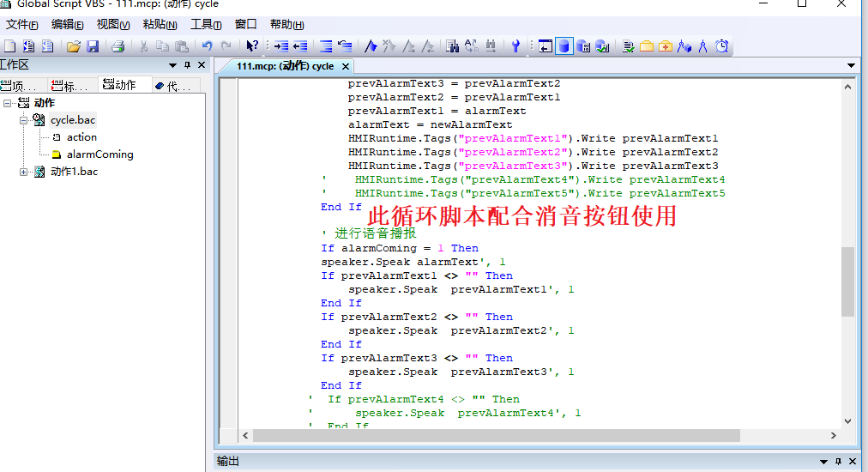The height and width of the screenshot is (472, 868).
Task: Toggle the highlighted blue cylinder toolbar button
Action: 564,46
